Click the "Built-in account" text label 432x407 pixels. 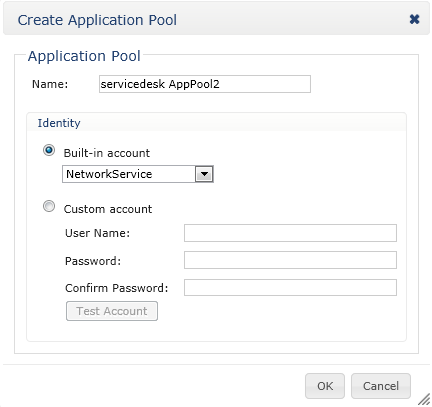107,153
